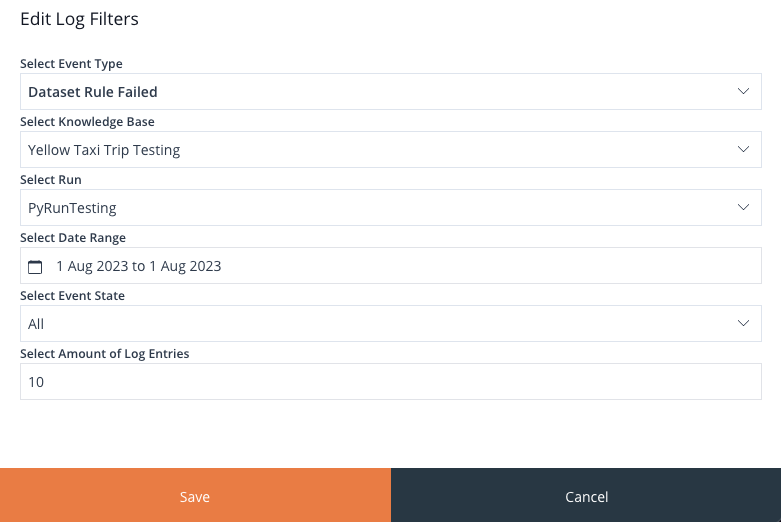Open the Dataset Rule Failed dropdown
The image size is (781, 522).
(x=390, y=92)
